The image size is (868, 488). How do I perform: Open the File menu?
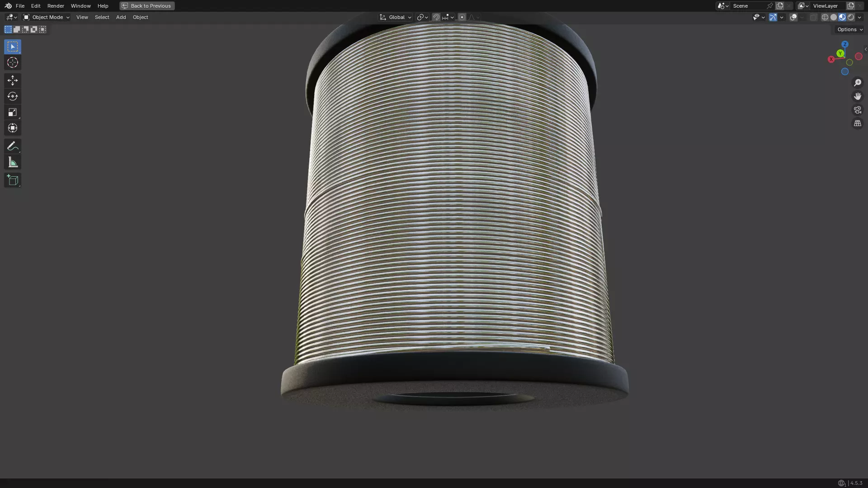[20, 6]
